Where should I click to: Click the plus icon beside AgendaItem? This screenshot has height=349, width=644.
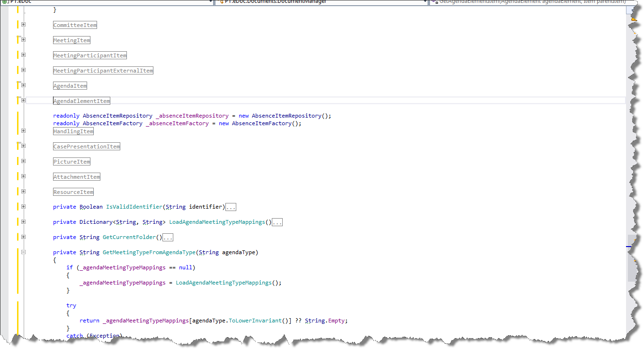(23, 85)
